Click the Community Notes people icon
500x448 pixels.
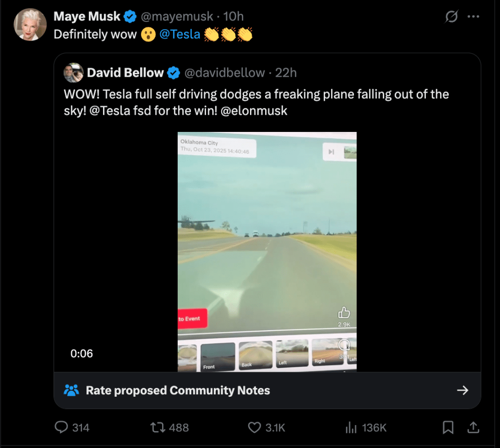[71, 390]
